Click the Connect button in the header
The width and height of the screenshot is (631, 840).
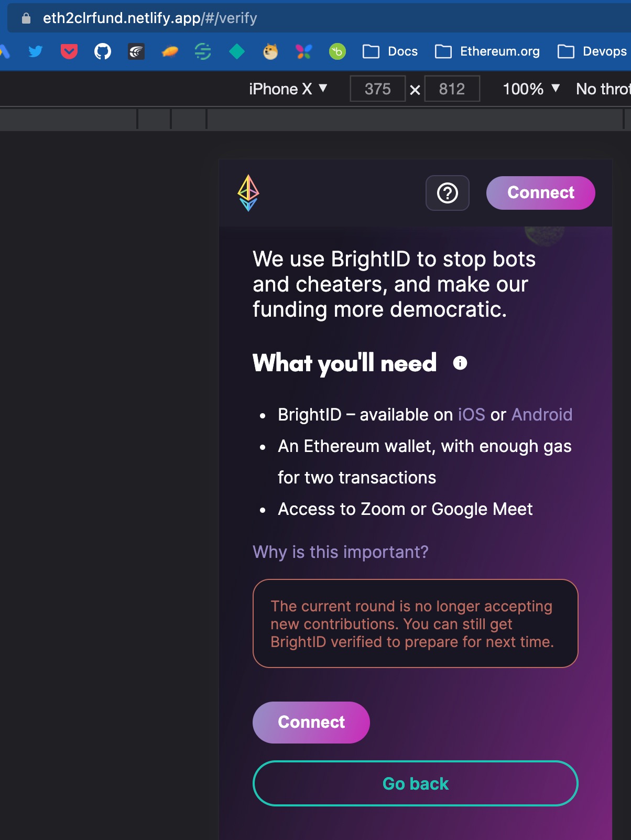coord(540,193)
